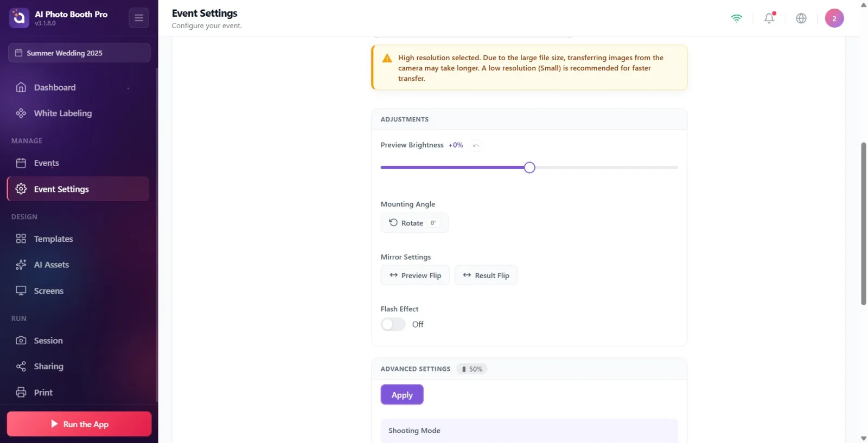
Task: Click the ADVANCED SETTINGS header
Action: [416, 369]
